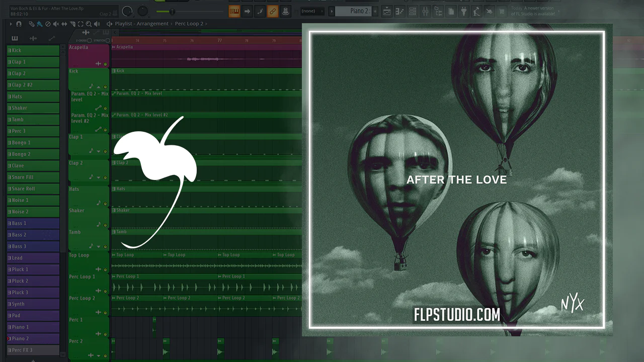The height and width of the screenshot is (362, 644).
Task: Click the step-edit arrow icon in top toolbar
Action: coord(248,11)
